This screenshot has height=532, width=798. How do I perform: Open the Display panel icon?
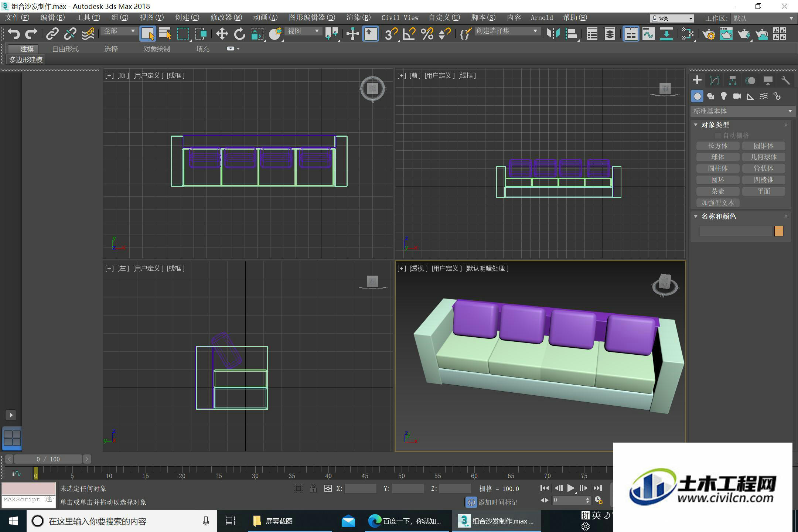pyautogui.click(x=768, y=80)
